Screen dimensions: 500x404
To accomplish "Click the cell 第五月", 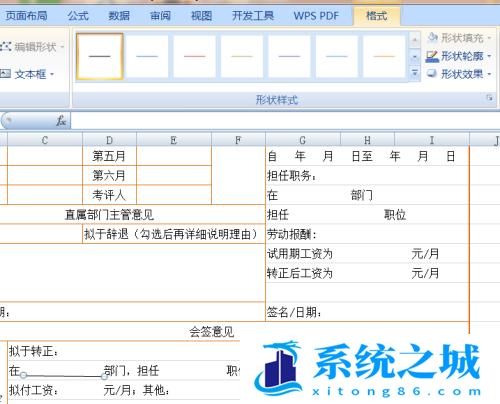I will click(109, 156).
